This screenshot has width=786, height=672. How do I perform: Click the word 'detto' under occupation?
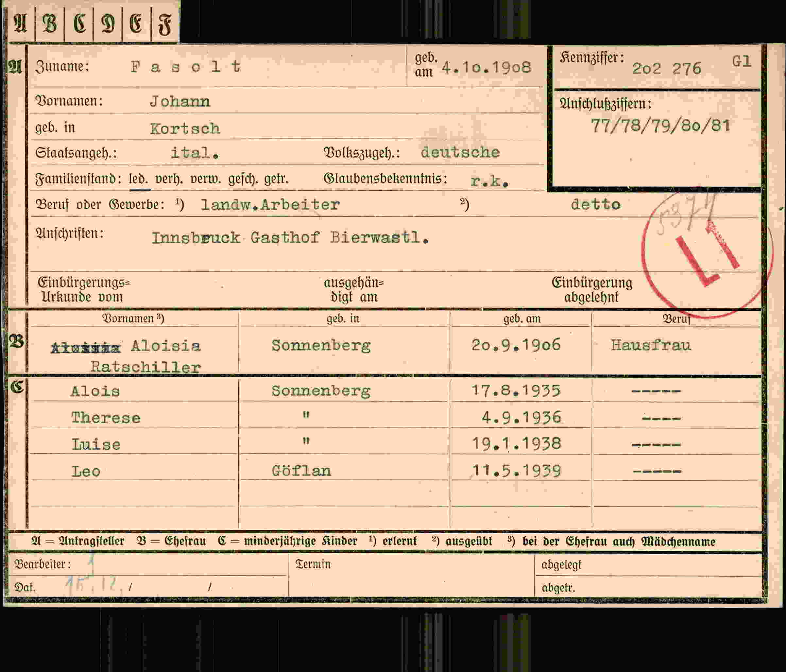point(596,204)
